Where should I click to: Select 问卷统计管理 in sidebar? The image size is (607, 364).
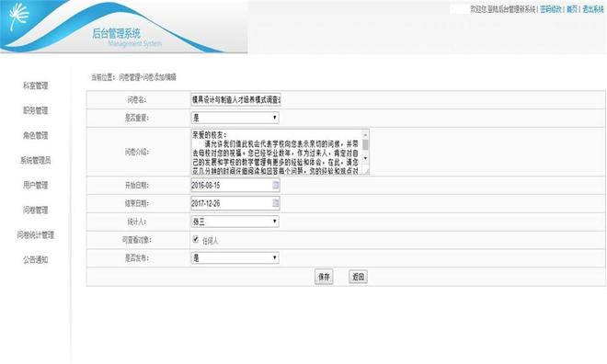[x=36, y=234]
